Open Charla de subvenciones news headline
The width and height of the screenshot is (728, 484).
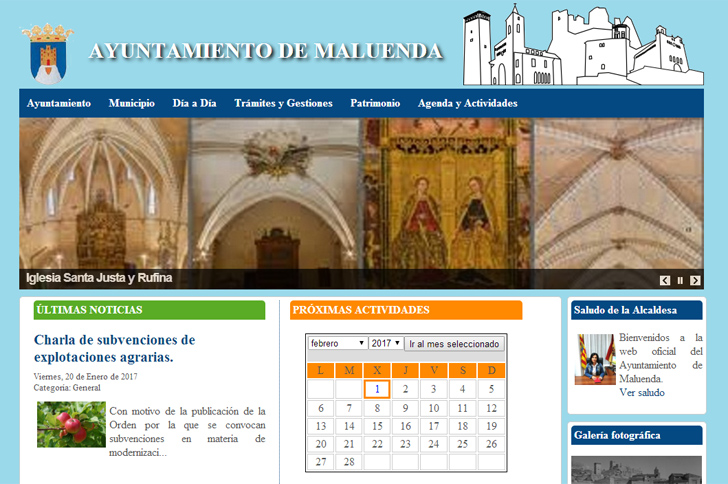coord(115,348)
